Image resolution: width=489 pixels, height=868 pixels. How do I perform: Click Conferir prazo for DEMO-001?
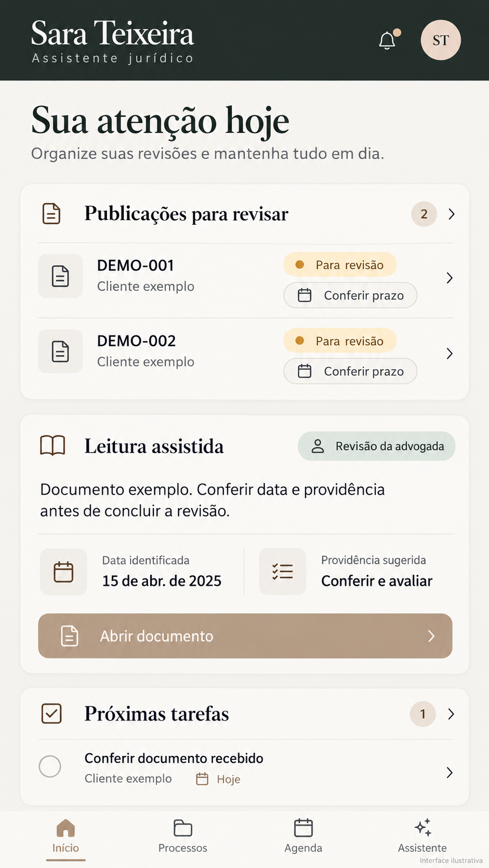350,295
